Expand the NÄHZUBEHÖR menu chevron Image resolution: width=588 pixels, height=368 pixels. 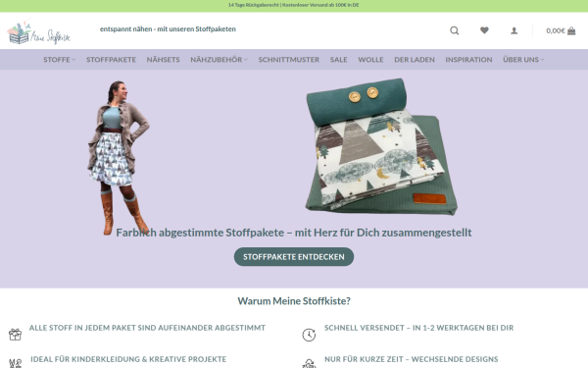tap(246, 60)
